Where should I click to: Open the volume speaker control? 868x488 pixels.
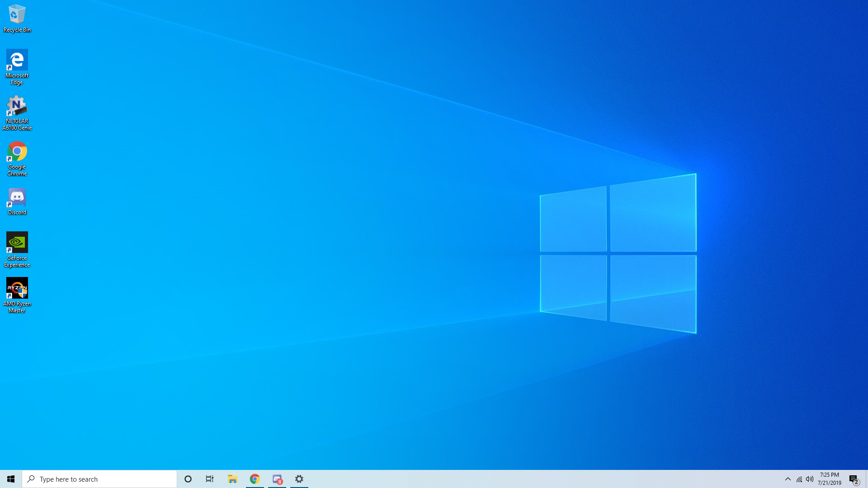810,479
